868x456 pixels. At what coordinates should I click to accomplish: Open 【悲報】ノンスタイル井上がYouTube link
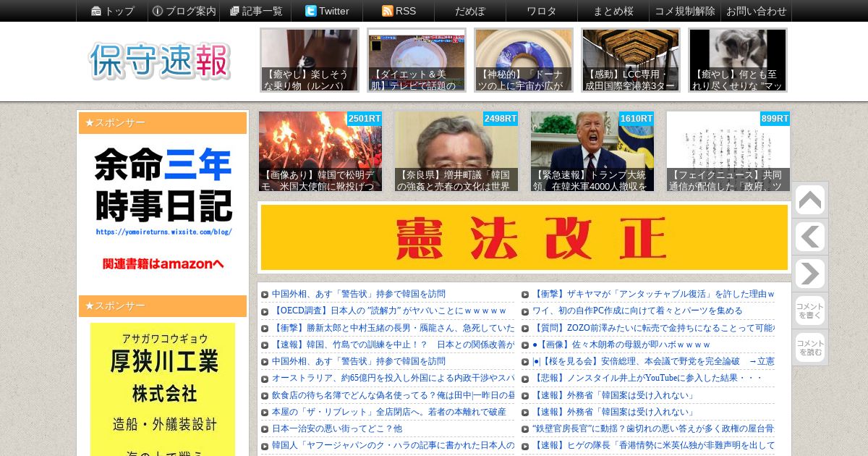[x=647, y=378]
